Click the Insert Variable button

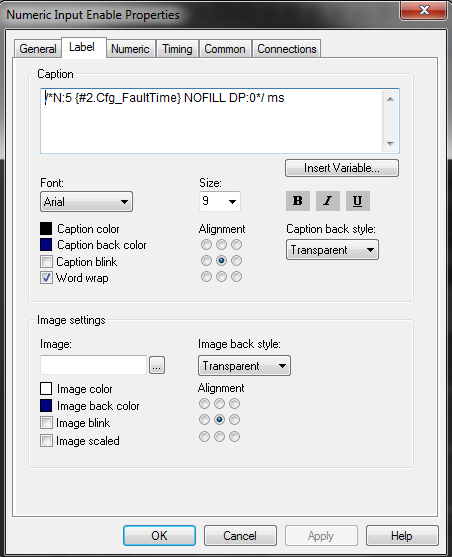[x=342, y=168]
